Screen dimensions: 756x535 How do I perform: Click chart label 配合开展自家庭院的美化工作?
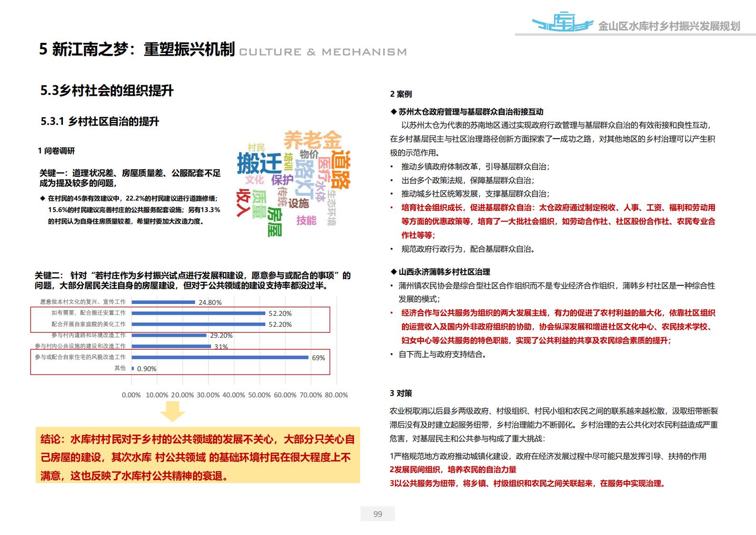click(89, 324)
